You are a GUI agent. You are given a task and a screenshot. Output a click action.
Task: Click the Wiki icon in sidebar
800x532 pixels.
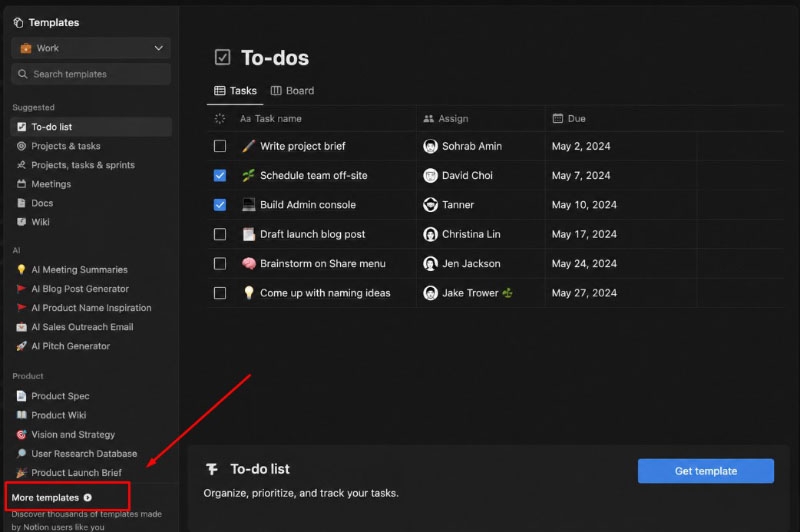21,222
